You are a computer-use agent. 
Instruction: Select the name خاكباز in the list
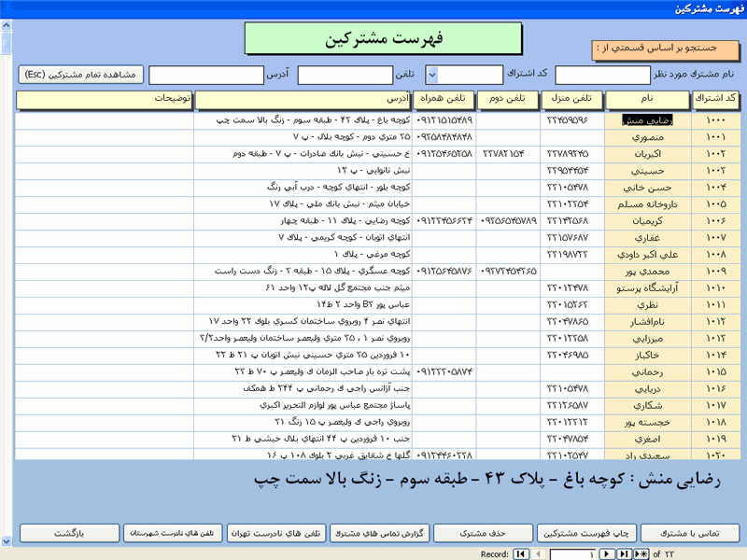click(x=647, y=356)
